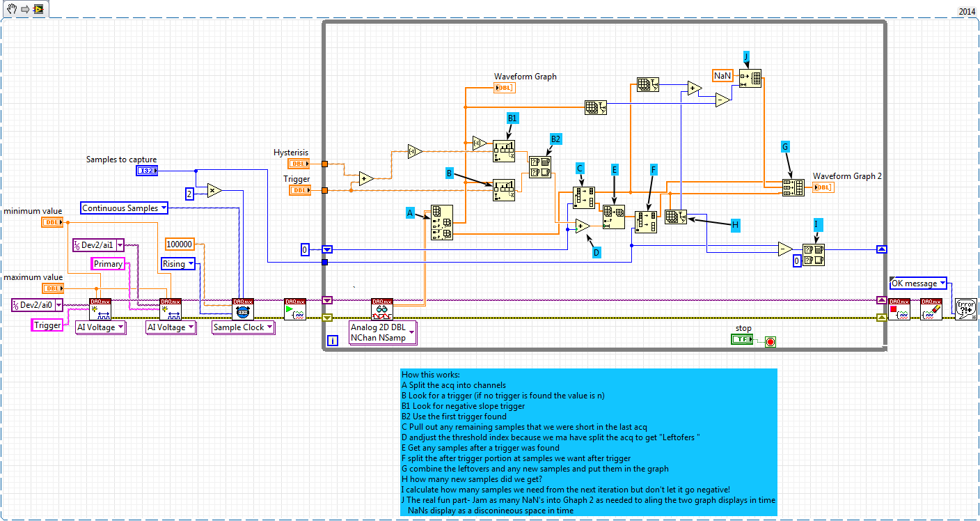Select the Split Array function labeled F
The width and height of the screenshot is (980, 521).
pyautogui.click(x=646, y=222)
